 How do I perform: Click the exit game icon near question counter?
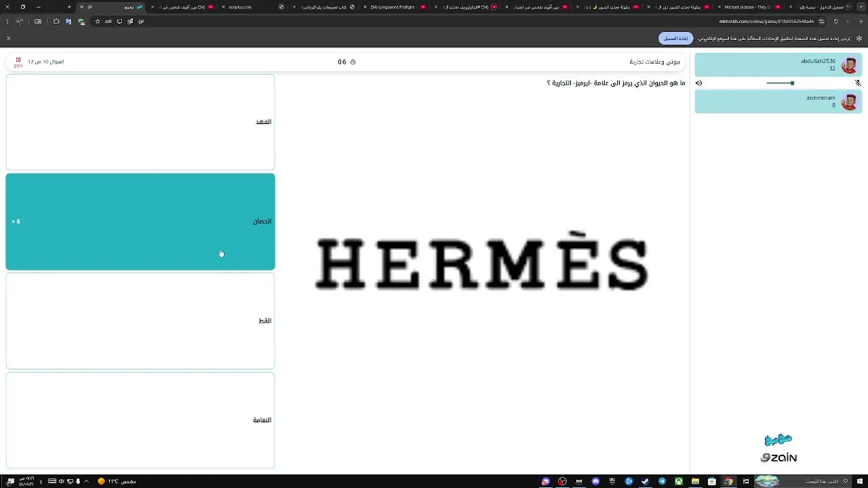pyautogui.click(x=18, y=62)
